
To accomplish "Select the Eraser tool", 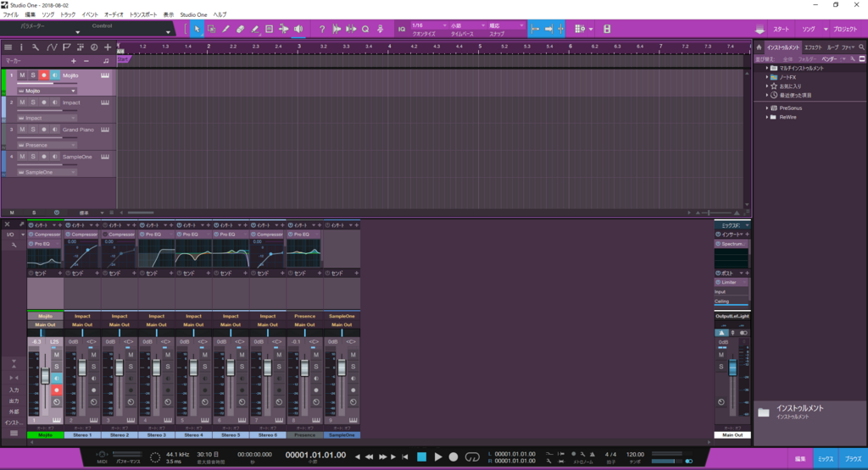I will click(x=240, y=29).
